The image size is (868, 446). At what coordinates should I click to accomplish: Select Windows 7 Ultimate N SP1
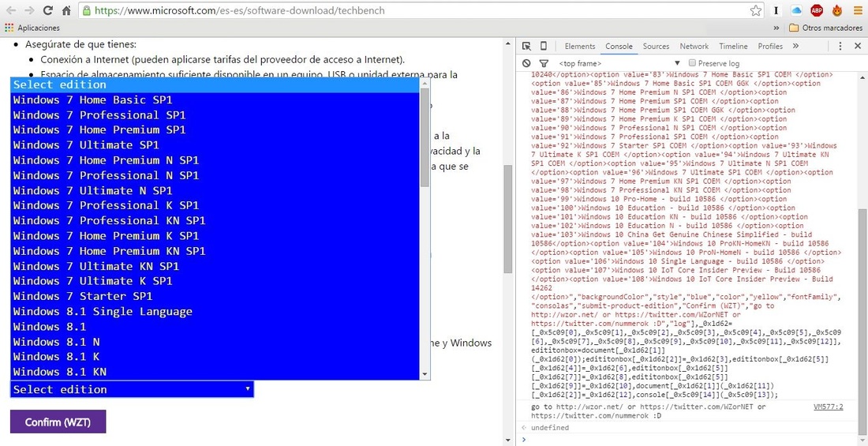(215, 190)
